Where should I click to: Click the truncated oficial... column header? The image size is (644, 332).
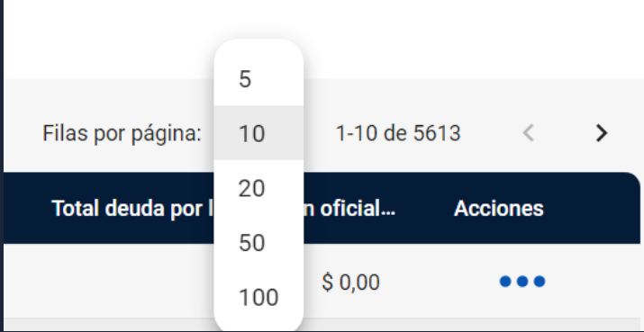pyautogui.click(x=349, y=209)
